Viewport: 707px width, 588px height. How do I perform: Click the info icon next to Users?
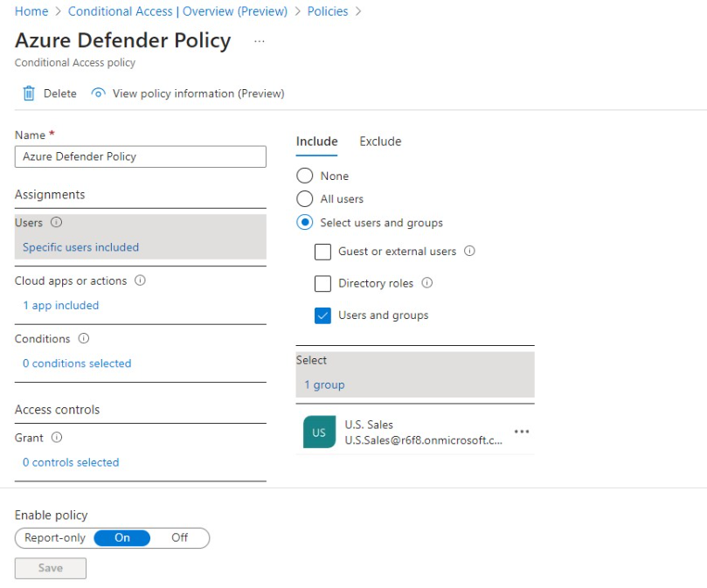(x=56, y=222)
